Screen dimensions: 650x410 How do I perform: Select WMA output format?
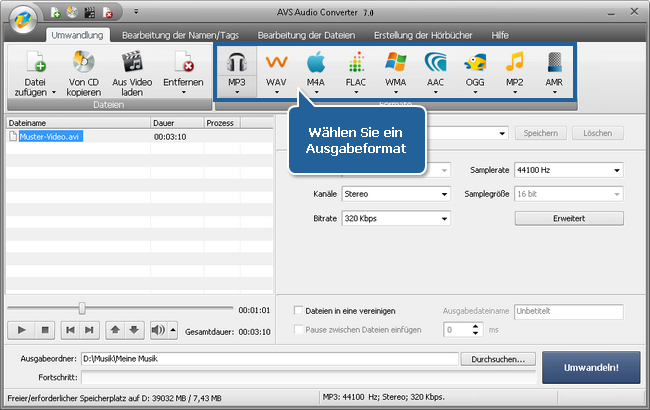[x=395, y=71]
